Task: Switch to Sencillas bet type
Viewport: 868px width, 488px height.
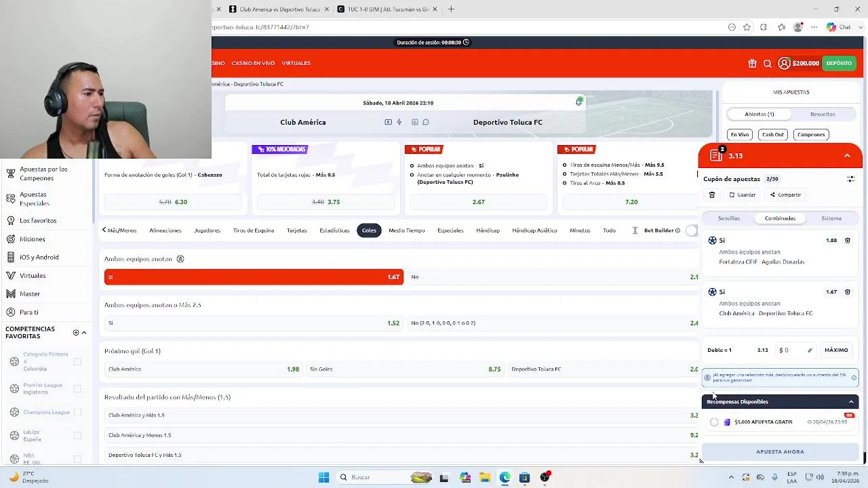Action: [x=729, y=218]
